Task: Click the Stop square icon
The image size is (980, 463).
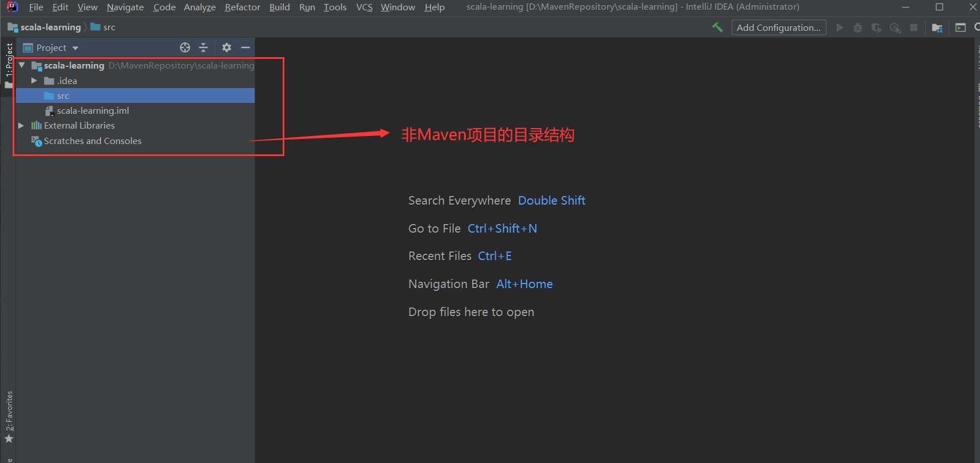Action: 914,27
